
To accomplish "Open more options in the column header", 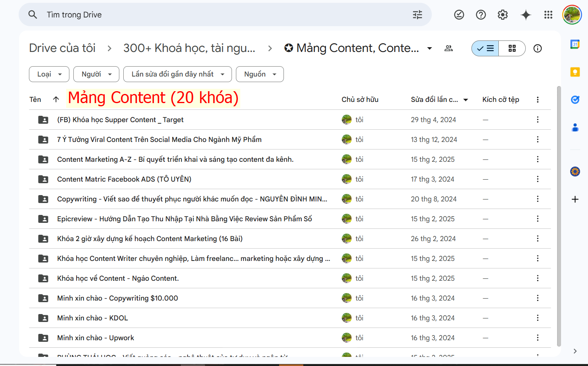I will click(538, 100).
